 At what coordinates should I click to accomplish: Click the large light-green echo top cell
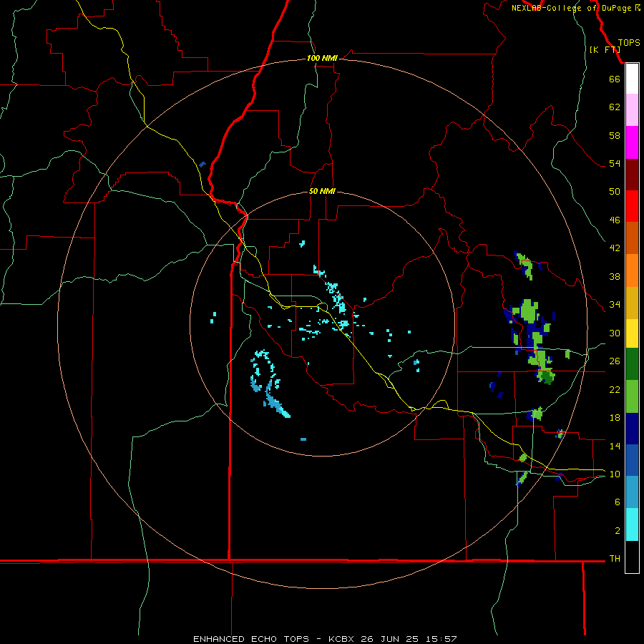click(x=527, y=311)
